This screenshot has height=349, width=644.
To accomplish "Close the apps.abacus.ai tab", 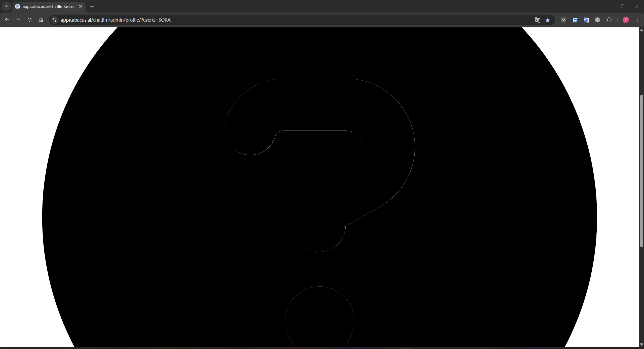I will point(80,6).
